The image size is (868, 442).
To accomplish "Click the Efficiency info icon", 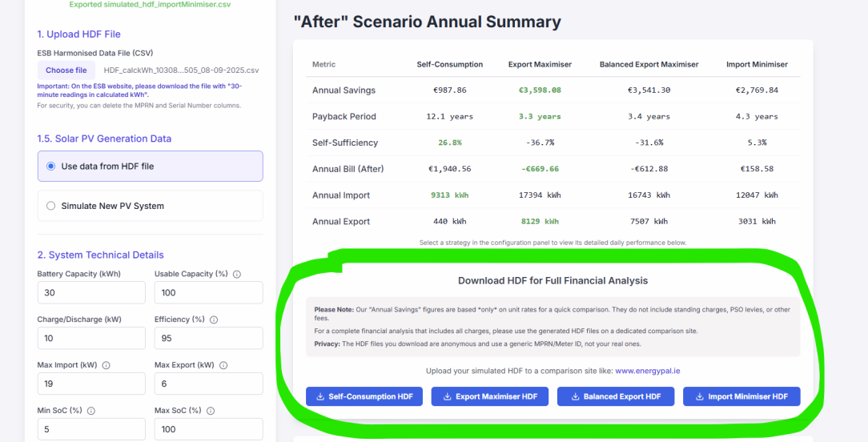I will (x=211, y=319).
